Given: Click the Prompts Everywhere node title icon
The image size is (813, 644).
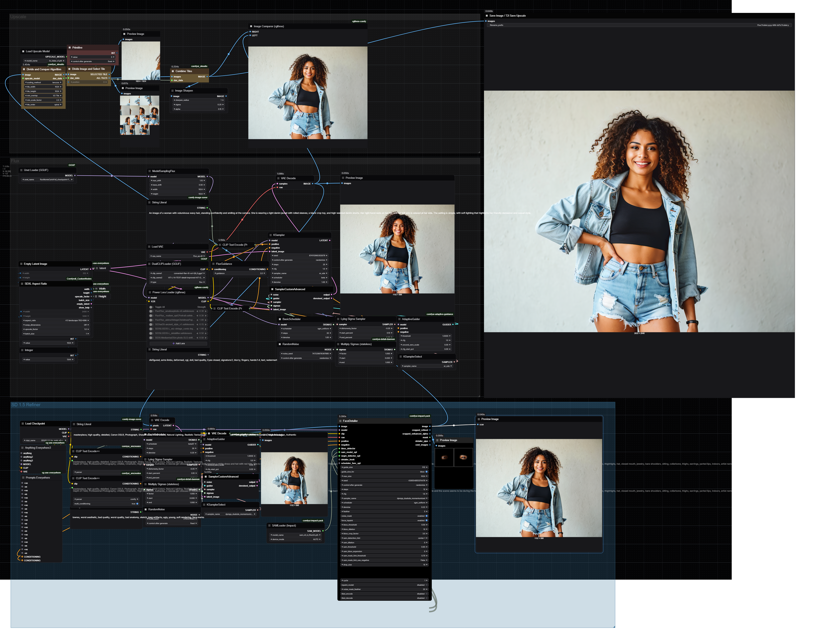Looking at the screenshot, I should 23,478.
